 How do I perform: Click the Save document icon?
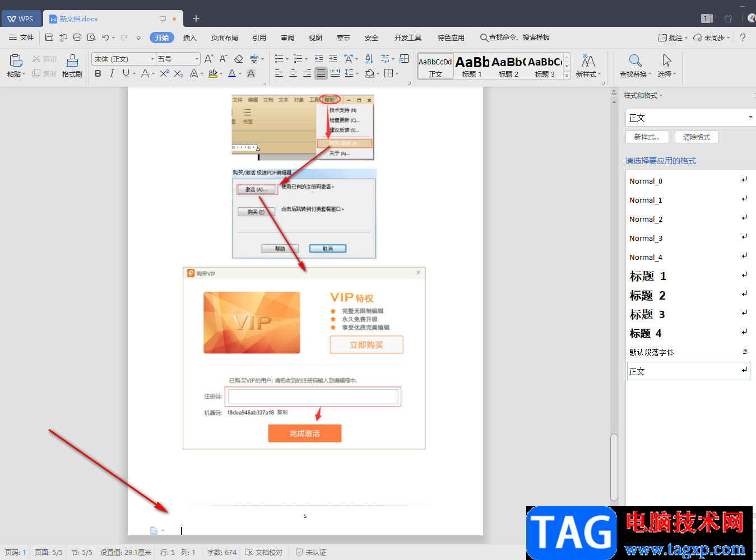(x=49, y=38)
